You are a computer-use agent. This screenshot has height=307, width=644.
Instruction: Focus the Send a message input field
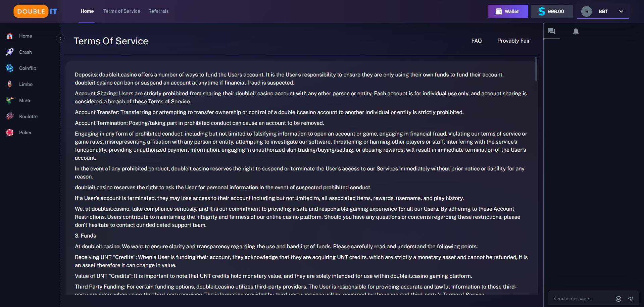point(582,299)
